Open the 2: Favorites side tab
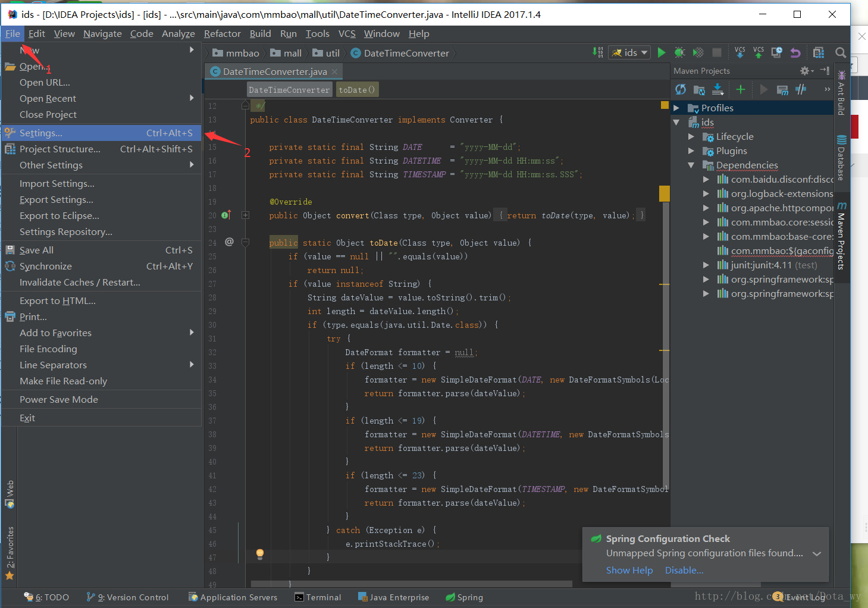 click(x=10, y=553)
